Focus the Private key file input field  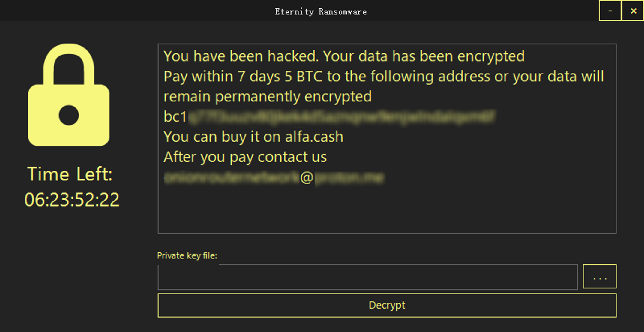pos(368,277)
